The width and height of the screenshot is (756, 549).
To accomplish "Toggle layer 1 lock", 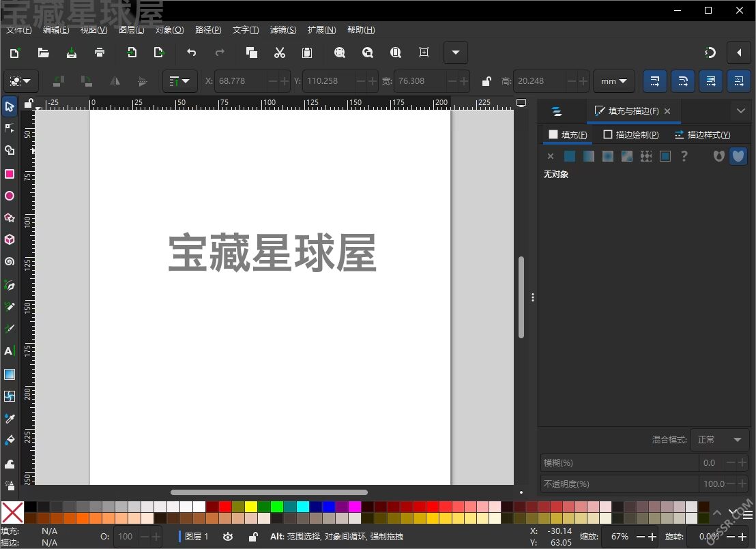I will pyautogui.click(x=252, y=537).
